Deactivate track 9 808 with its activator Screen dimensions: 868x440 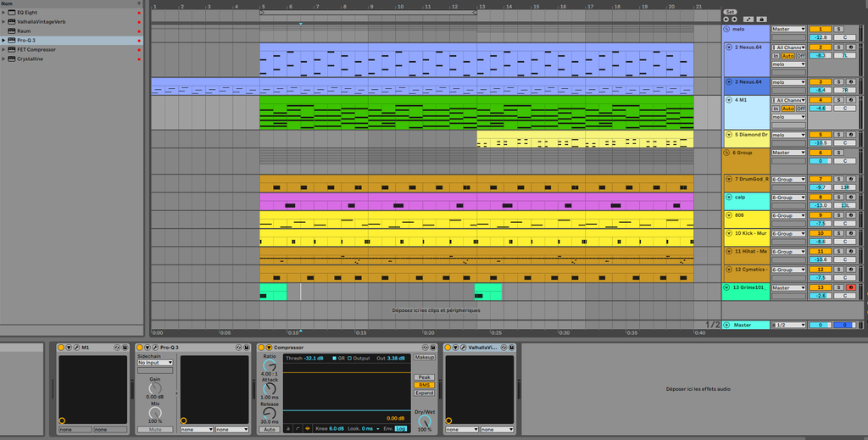tap(821, 215)
